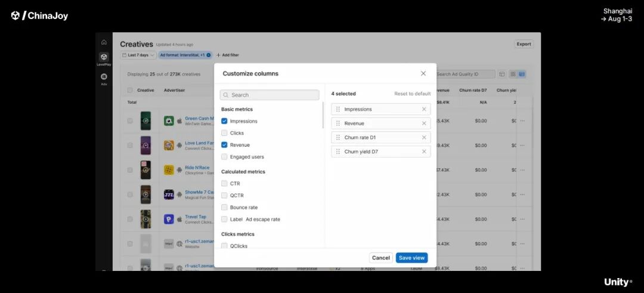The height and width of the screenshot is (293, 644).
Task: Click the Love Land advertiser app icon
Action: 169,146
